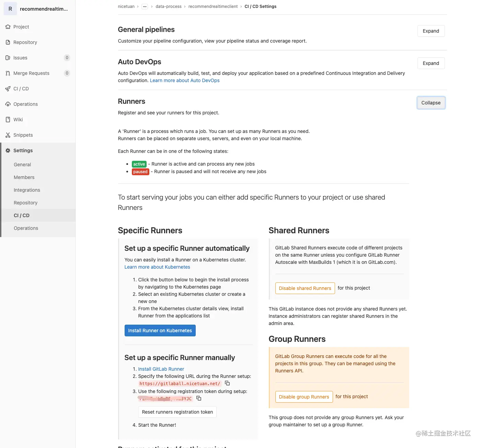Expand the General pipelines section
Screen dimensions: 482x448
point(431,31)
